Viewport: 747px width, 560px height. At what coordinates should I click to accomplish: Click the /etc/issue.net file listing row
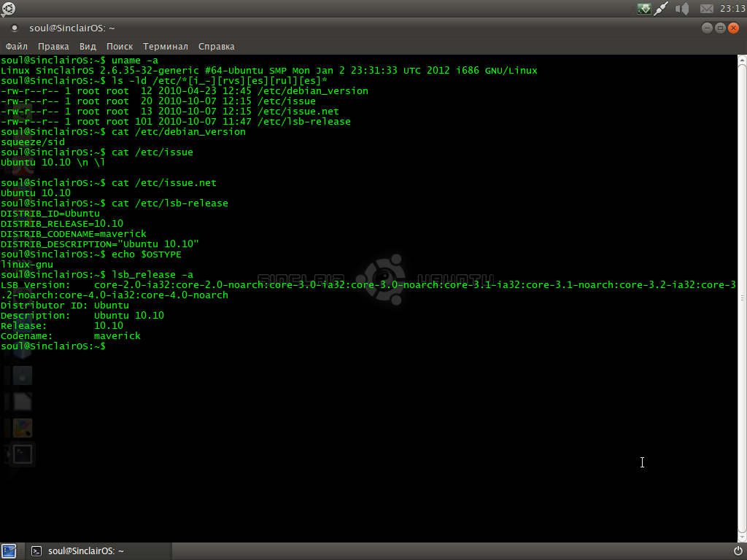tap(170, 112)
